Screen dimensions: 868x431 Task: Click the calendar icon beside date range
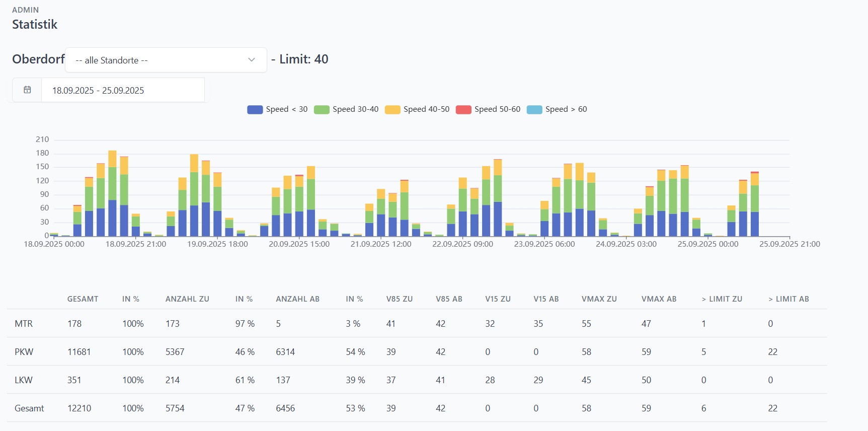[27, 90]
